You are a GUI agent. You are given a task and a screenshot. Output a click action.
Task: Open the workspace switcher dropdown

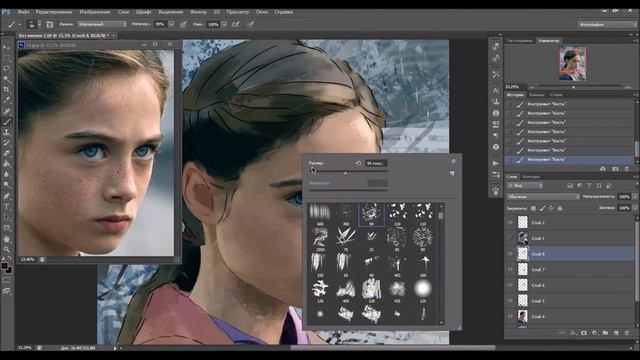(607, 24)
